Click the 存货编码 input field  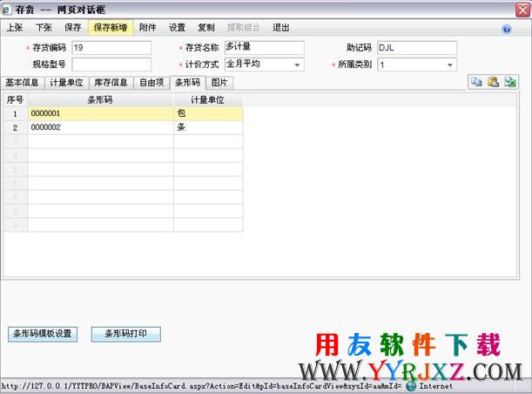point(111,48)
